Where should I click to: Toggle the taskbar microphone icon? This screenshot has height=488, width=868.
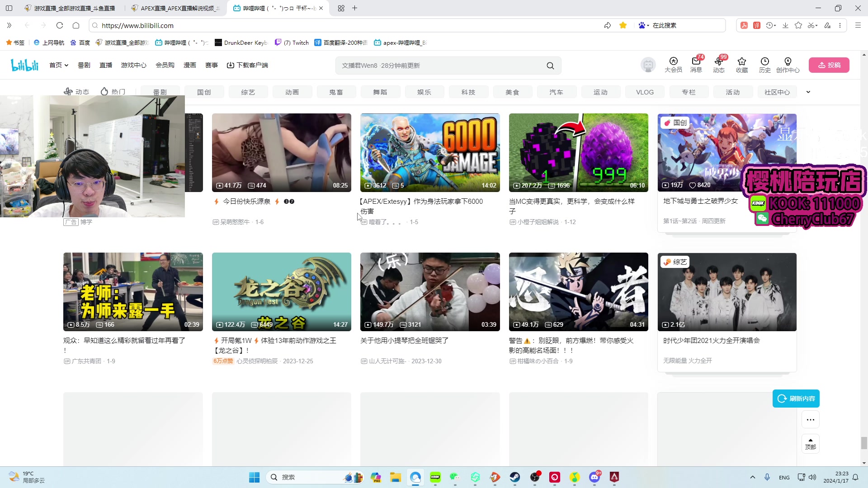767,477
